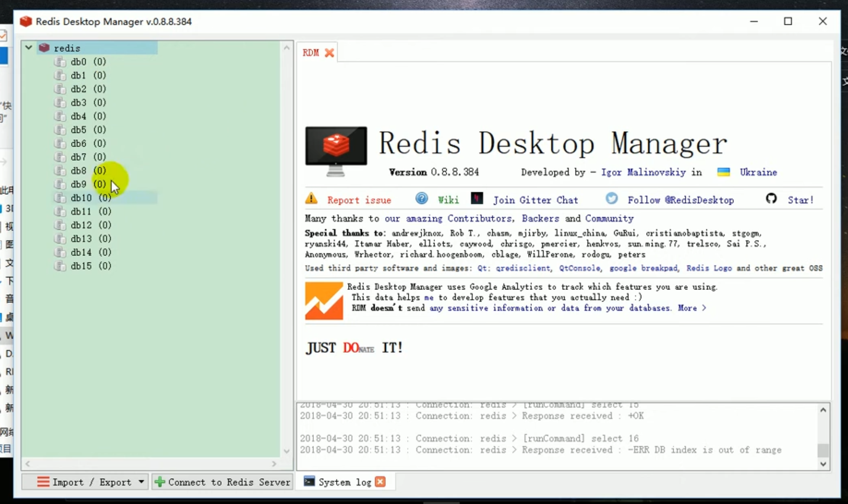848x504 pixels.
Task: Select db10 (0) in the tree
Action: click(x=91, y=198)
